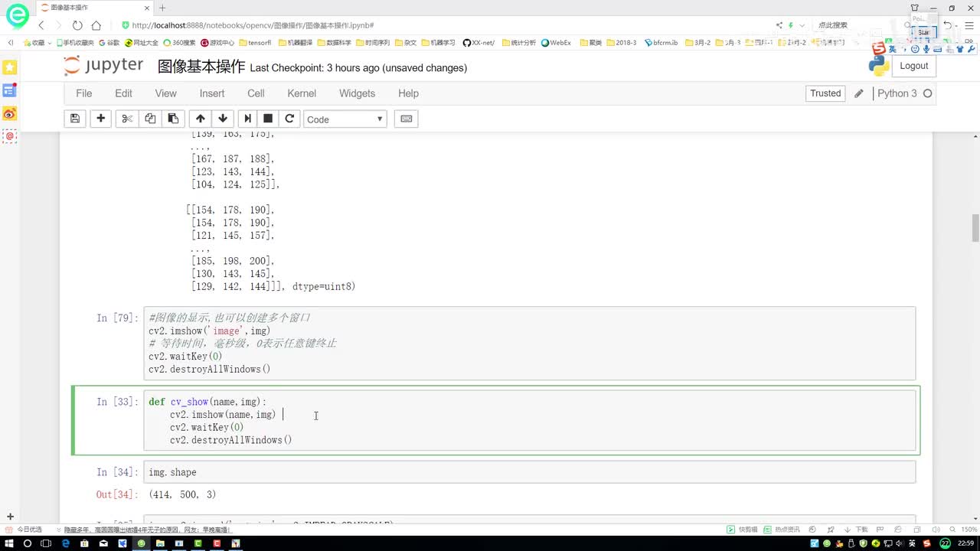
Task: Open the tensorfl bookmarks folder
Action: coord(256,43)
